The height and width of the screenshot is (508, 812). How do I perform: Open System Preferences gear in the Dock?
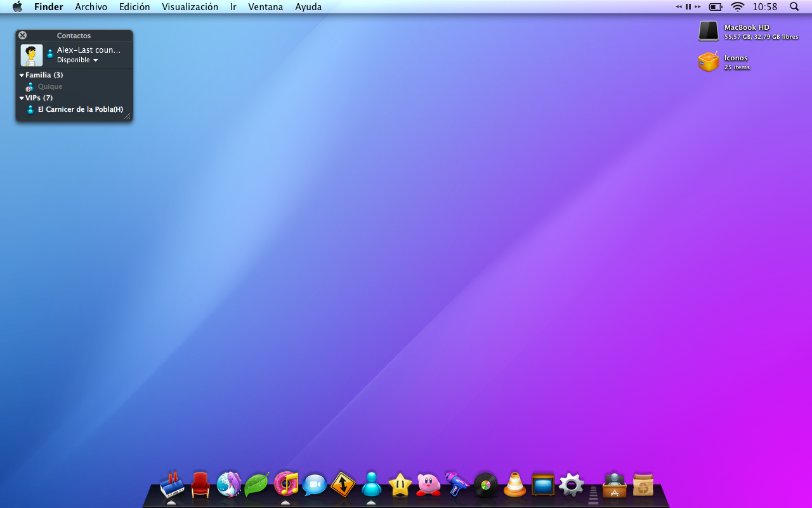[x=572, y=485]
